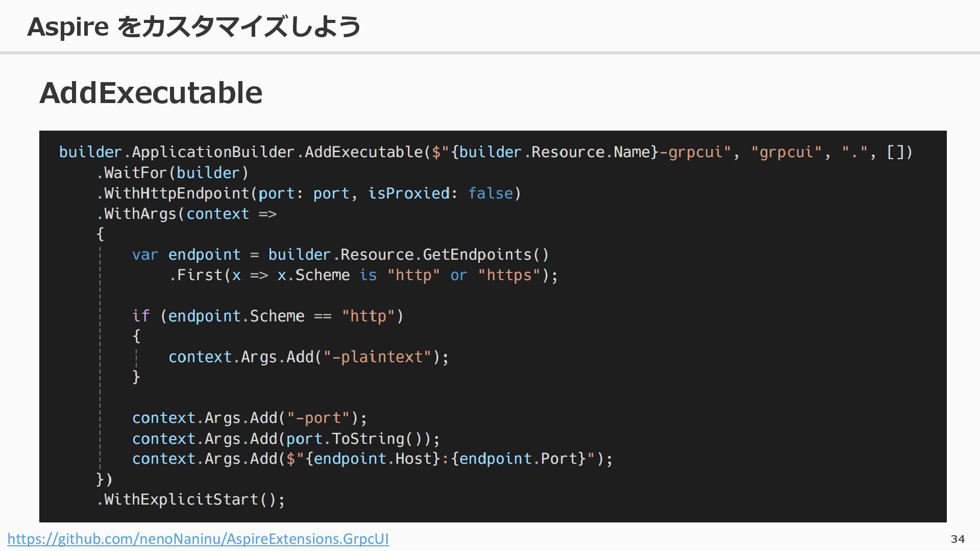Click the "-port" string argument
This screenshot has height=551, width=980.
[x=318, y=418]
